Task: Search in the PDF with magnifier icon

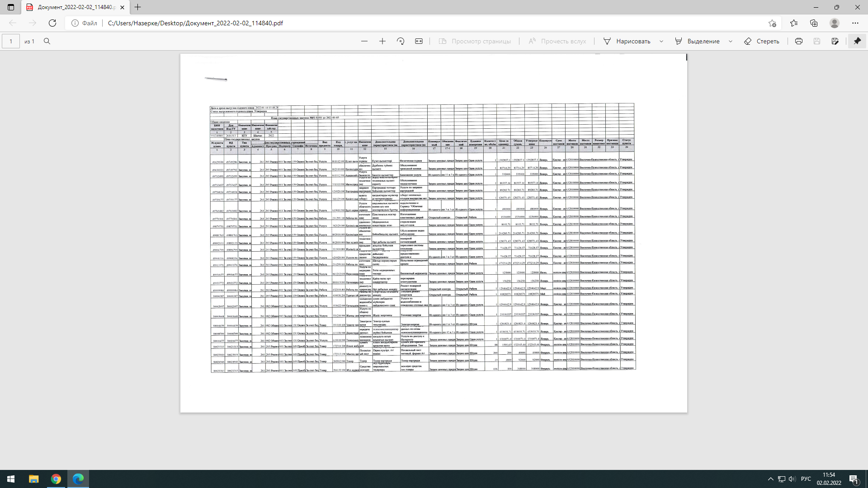Action: pos(47,41)
